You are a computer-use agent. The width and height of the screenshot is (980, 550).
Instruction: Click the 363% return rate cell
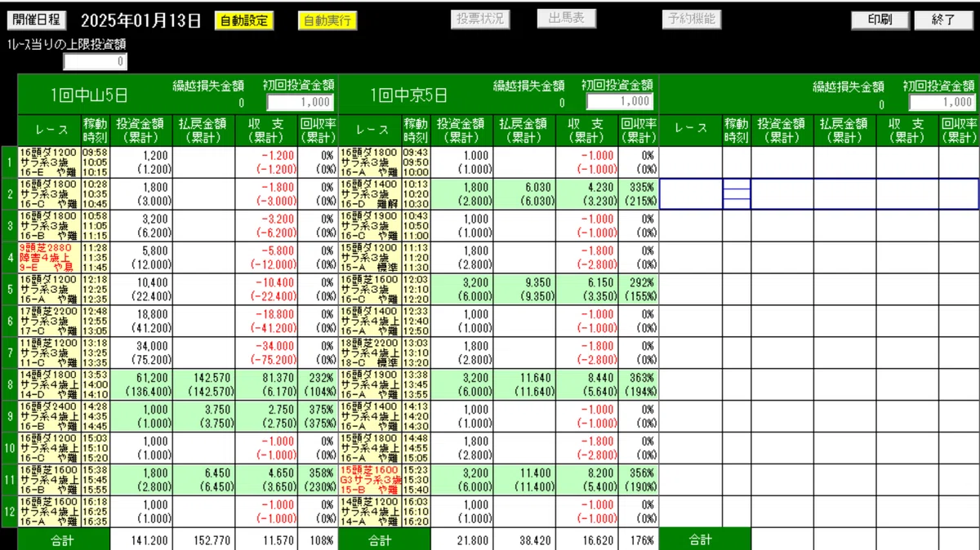tap(639, 385)
